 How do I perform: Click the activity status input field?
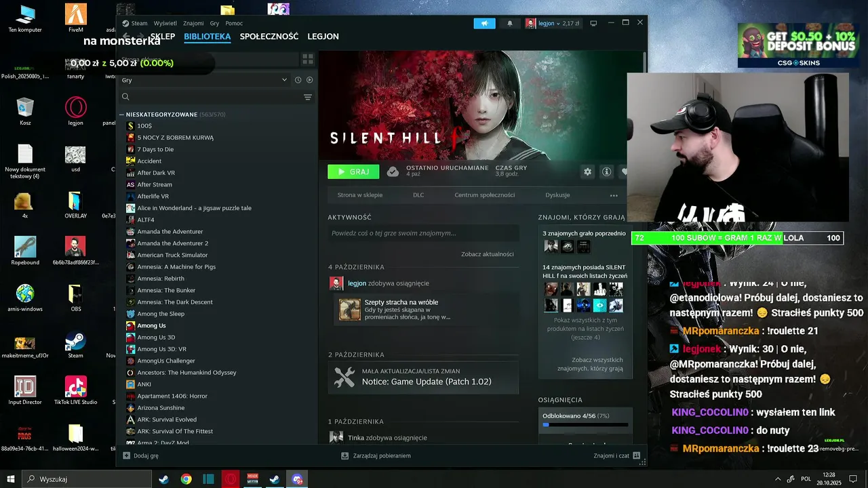tap(424, 233)
